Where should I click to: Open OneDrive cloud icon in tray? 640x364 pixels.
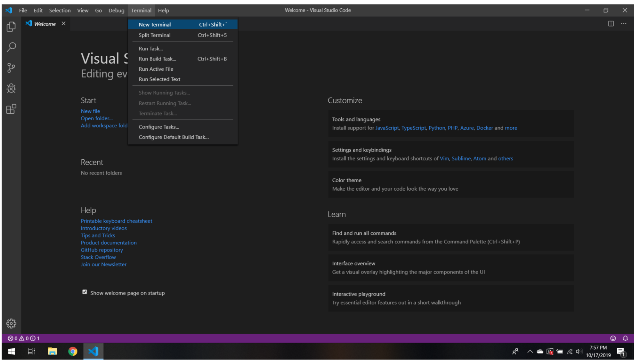(x=540, y=352)
